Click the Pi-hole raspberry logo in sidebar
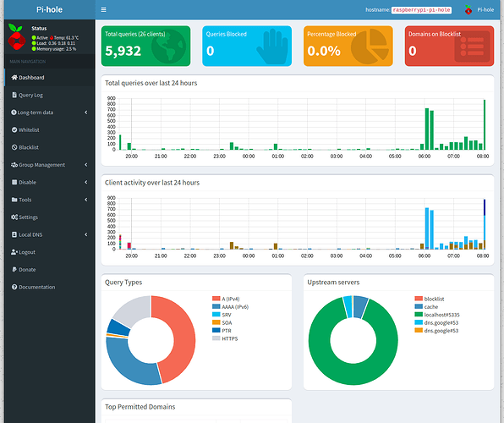Viewport: 504px width, 423px height. (x=16, y=36)
